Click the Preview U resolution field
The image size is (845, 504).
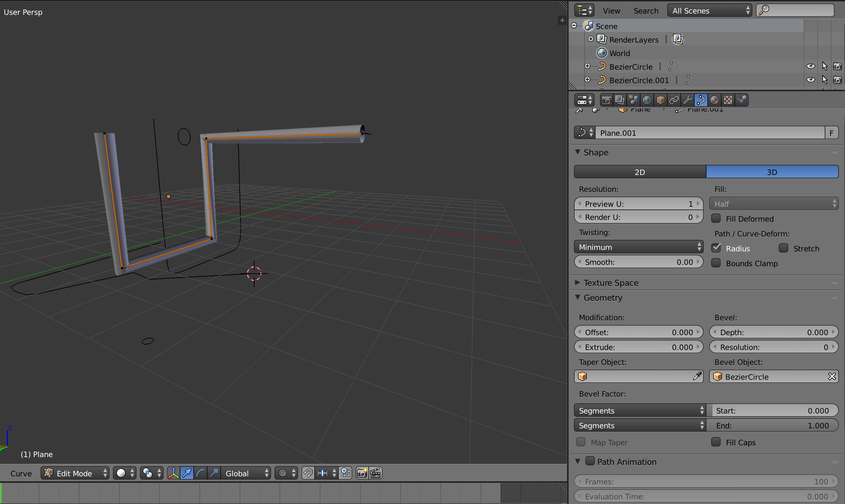[x=638, y=204]
